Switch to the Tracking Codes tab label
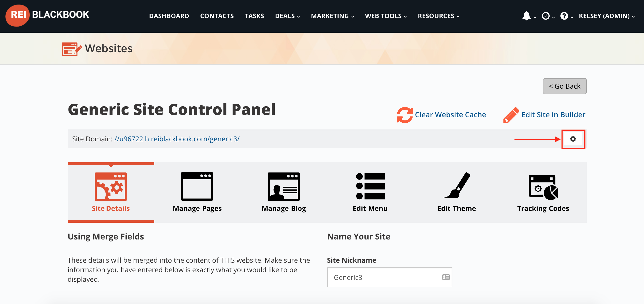The height and width of the screenshot is (304, 644). pos(543,208)
